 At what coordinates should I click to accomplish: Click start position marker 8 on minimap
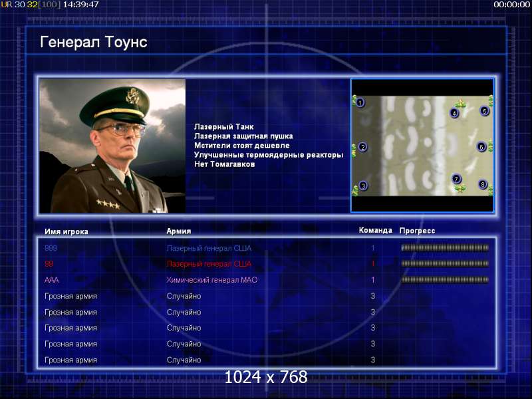(483, 185)
